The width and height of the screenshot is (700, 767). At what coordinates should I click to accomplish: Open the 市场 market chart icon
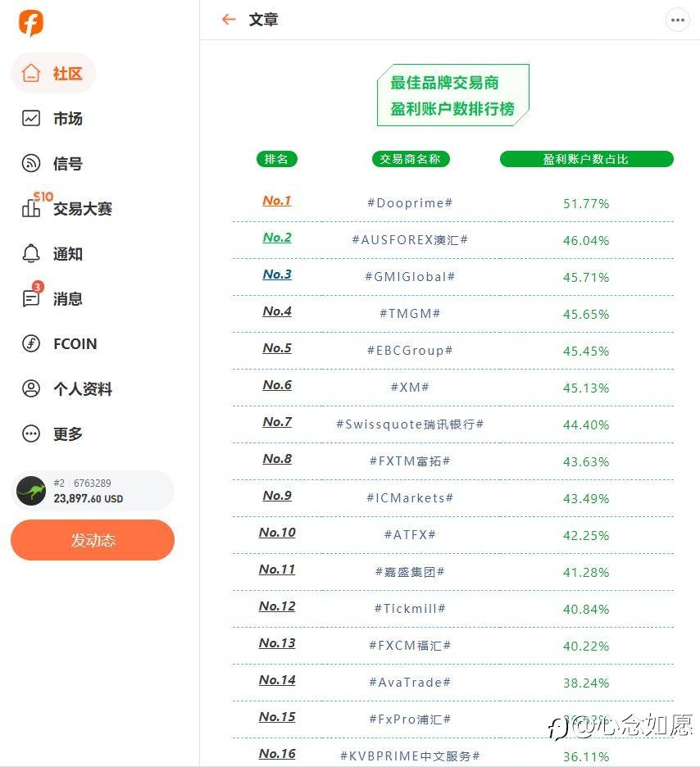point(31,119)
